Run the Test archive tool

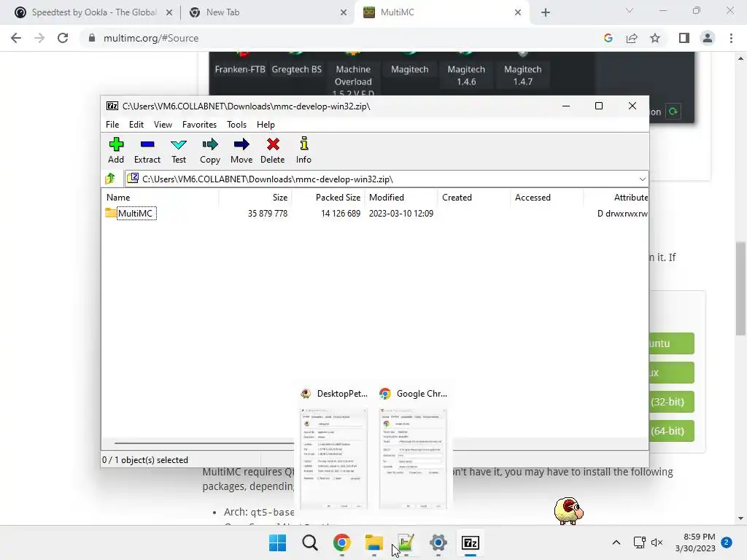179,150
